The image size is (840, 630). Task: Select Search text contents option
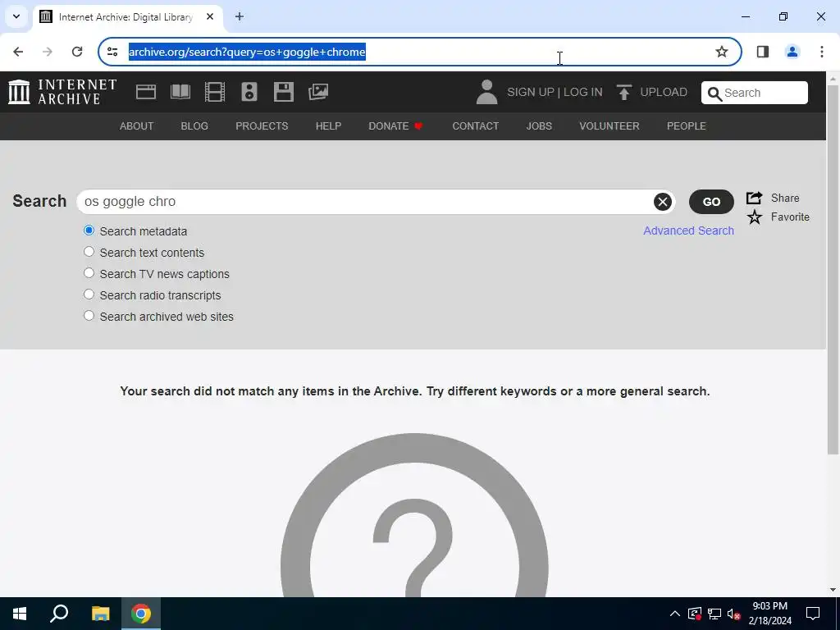coord(89,252)
